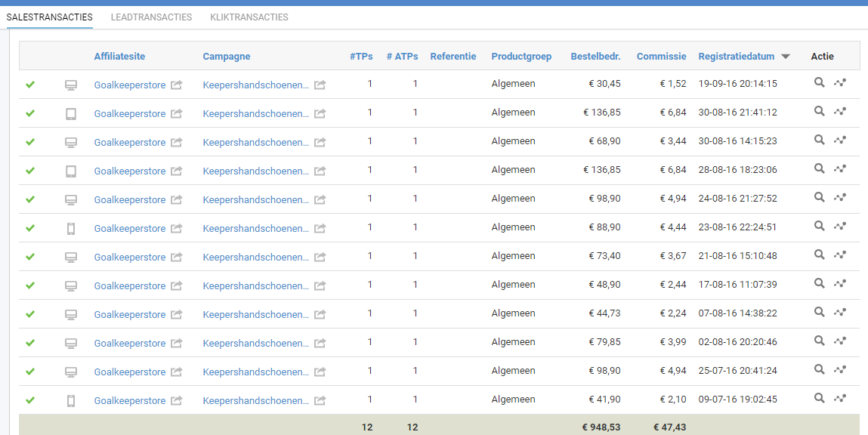Sort by #TPs column header

[361, 57]
